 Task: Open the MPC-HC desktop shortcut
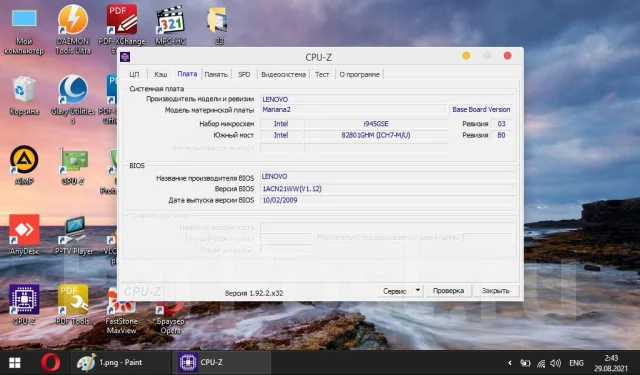pyautogui.click(x=170, y=25)
